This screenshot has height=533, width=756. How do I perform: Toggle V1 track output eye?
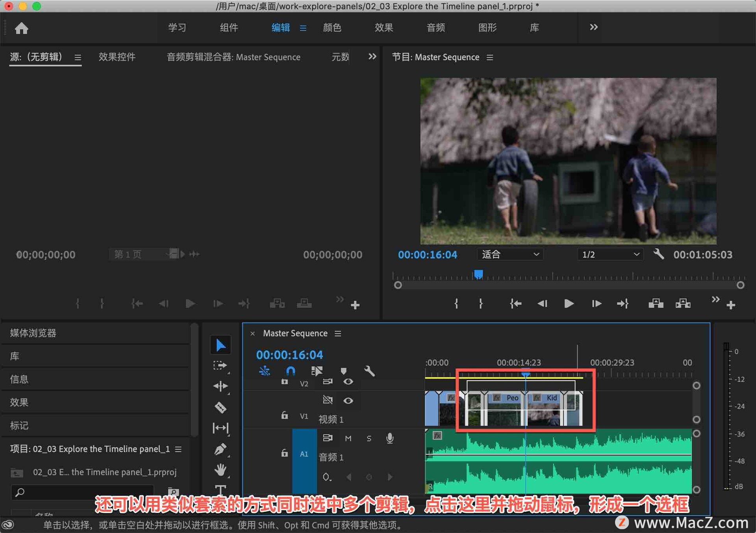coord(348,400)
